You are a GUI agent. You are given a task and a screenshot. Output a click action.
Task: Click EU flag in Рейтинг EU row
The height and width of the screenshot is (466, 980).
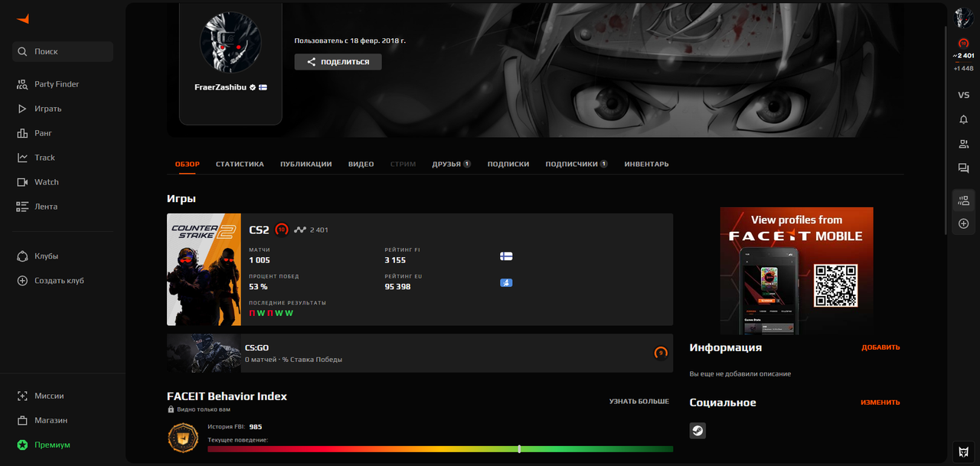pyautogui.click(x=506, y=282)
